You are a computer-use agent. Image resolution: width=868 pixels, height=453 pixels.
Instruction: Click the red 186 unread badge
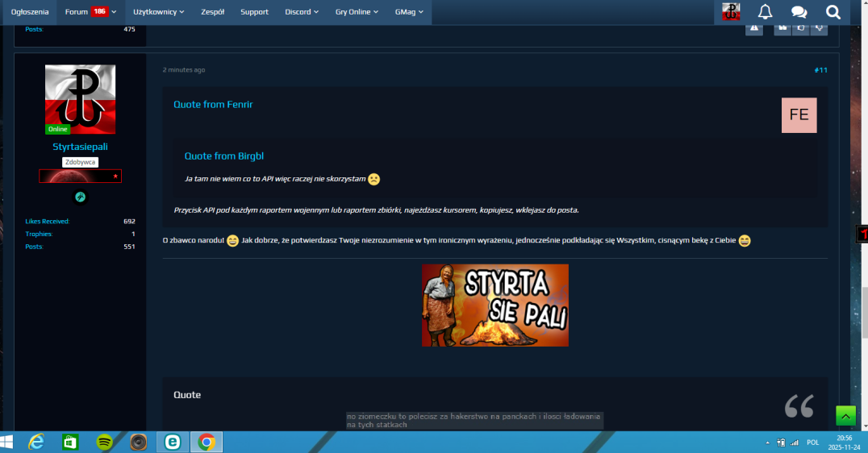click(100, 11)
